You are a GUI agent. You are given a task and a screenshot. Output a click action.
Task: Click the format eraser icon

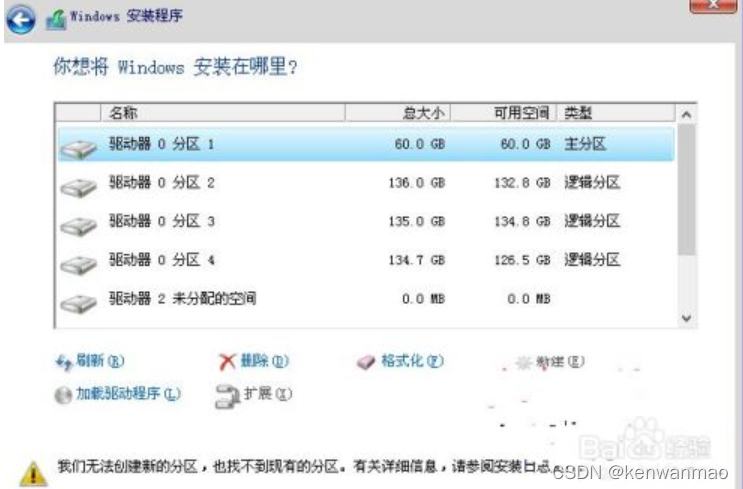coord(366,362)
